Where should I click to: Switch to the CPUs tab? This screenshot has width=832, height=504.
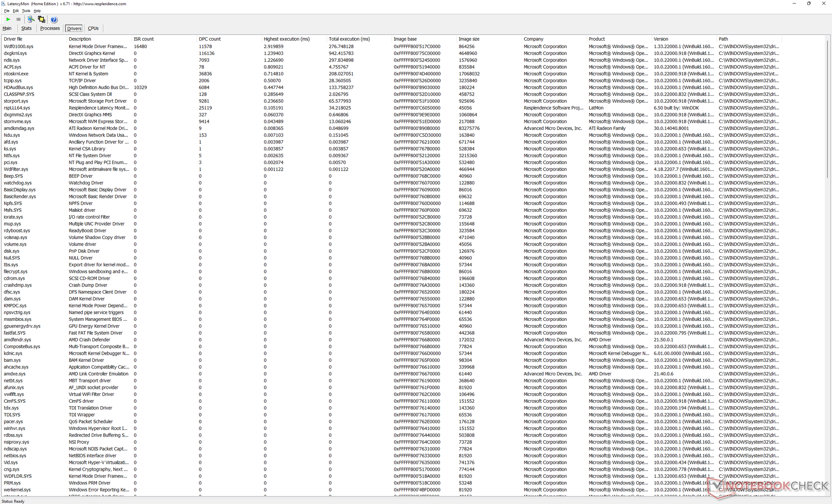point(93,29)
